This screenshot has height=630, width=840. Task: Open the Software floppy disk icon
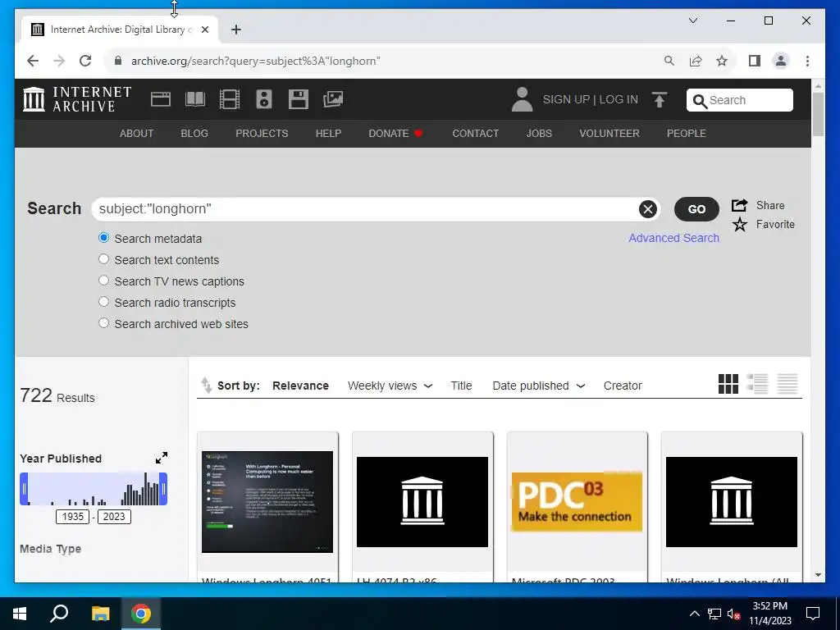tap(298, 99)
